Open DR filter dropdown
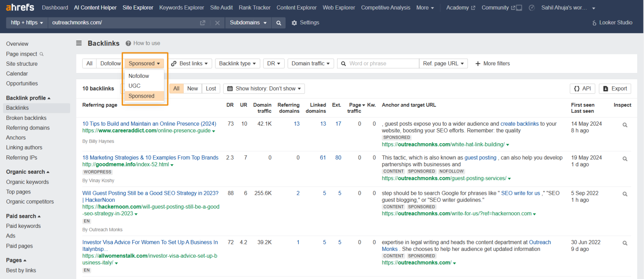 (274, 64)
